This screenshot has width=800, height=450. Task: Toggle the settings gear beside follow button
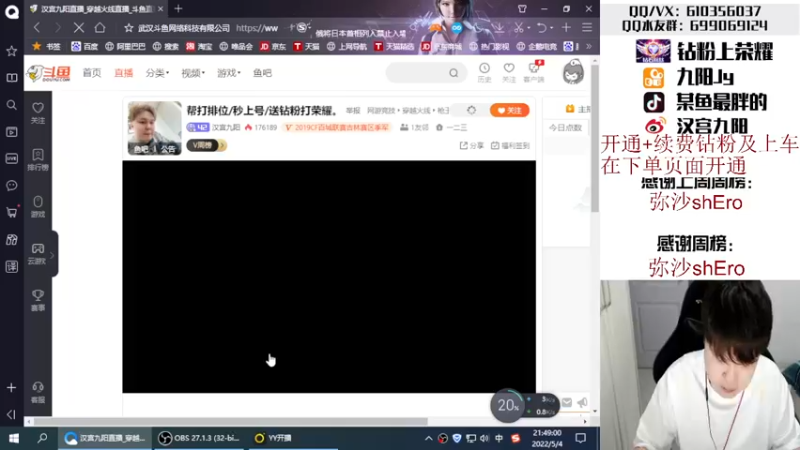(471, 110)
